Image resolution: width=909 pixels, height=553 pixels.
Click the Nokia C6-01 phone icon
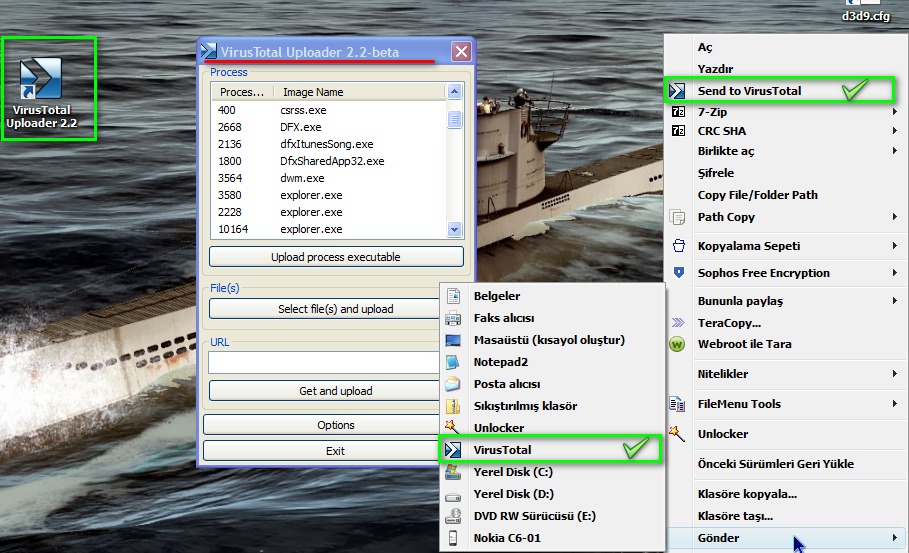coord(453,538)
